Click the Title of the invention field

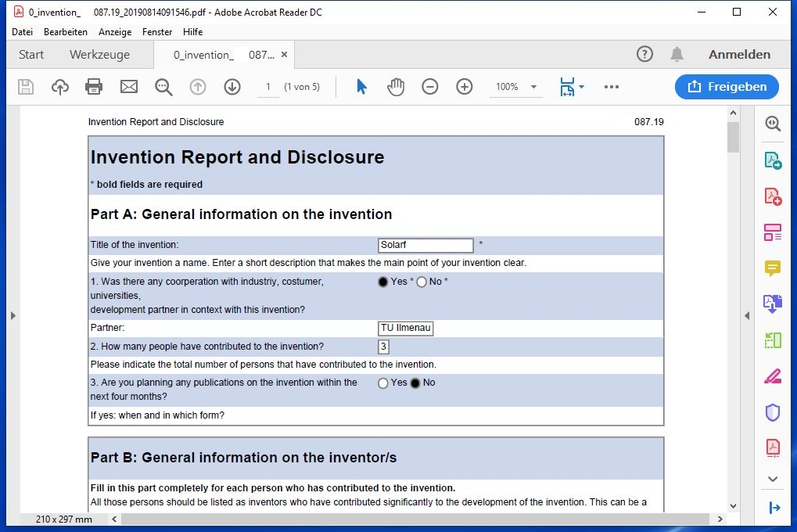426,245
